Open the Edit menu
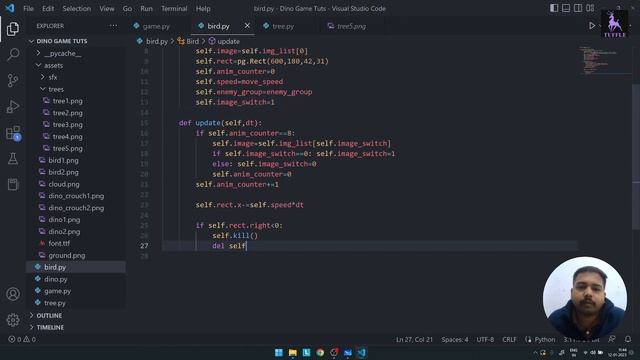 (48, 8)
